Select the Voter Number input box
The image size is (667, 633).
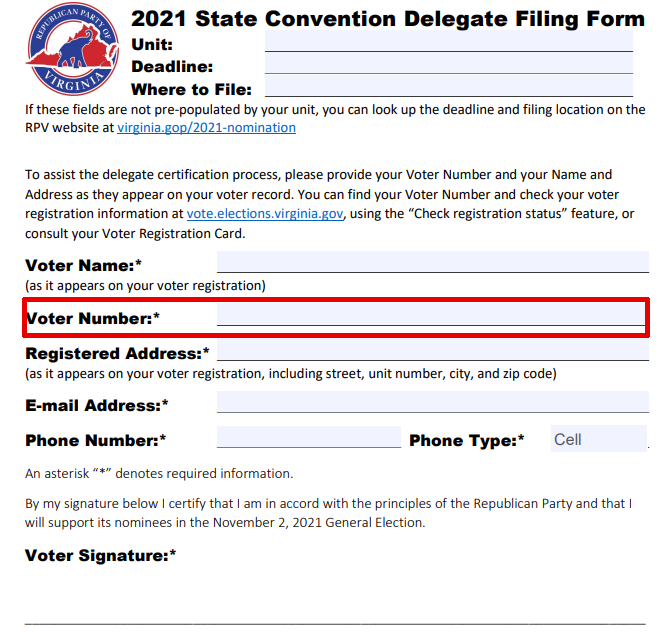432,316
